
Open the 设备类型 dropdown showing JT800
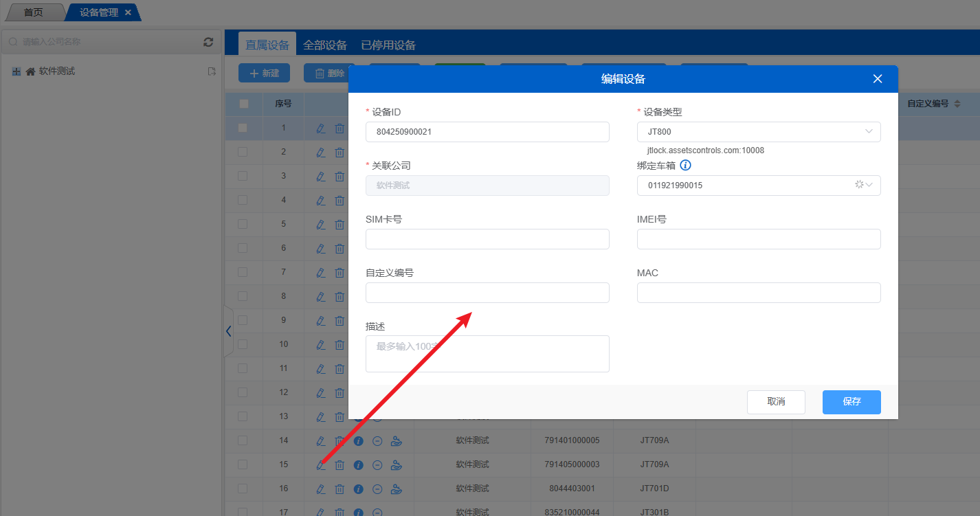[759, 132]
